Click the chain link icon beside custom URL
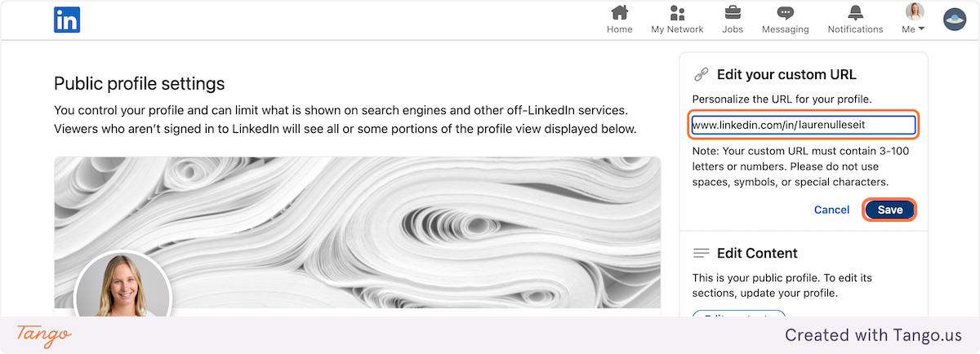The width and height of the screenshot is (980, 354). (x=701, y=75)
